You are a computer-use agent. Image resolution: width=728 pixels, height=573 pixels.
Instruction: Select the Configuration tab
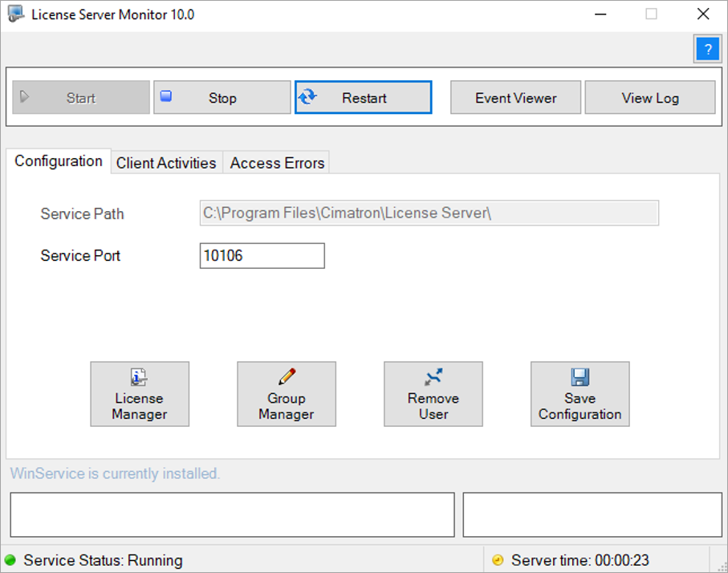(x=59, y=161)
